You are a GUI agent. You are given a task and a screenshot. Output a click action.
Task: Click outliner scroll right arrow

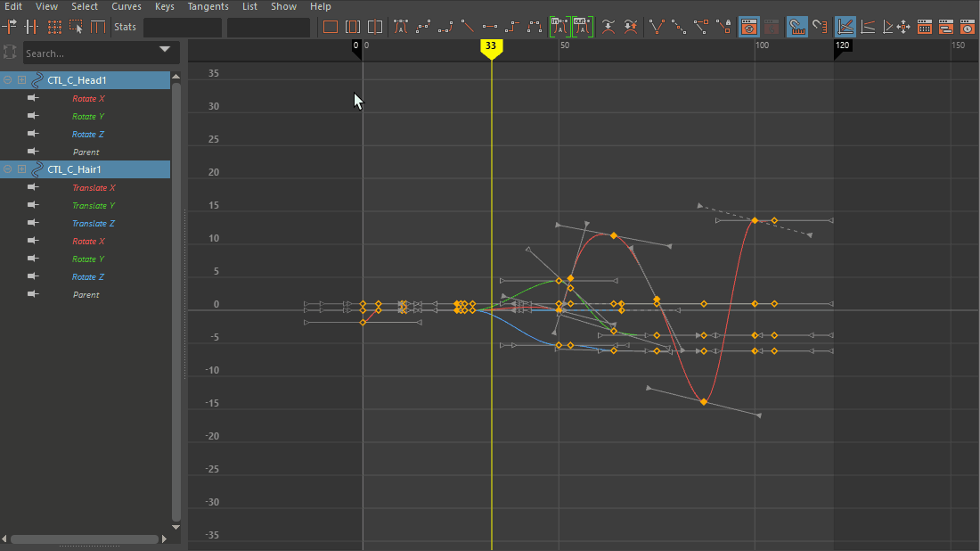(165, 539)
